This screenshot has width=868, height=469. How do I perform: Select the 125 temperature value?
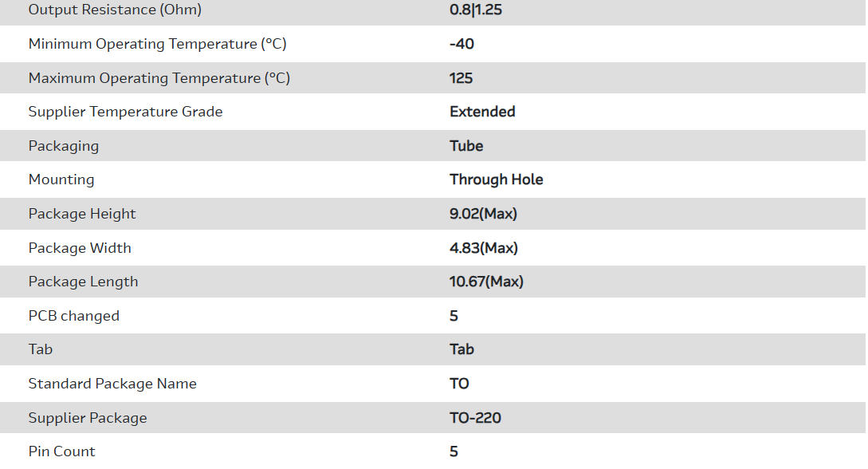[x=461, y=78]
